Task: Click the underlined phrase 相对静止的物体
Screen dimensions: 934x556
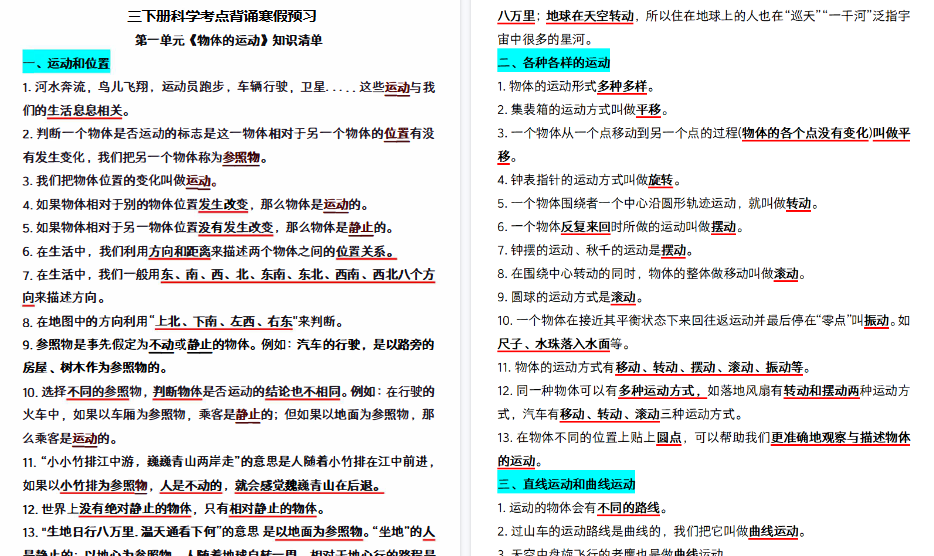Action: 273,509
